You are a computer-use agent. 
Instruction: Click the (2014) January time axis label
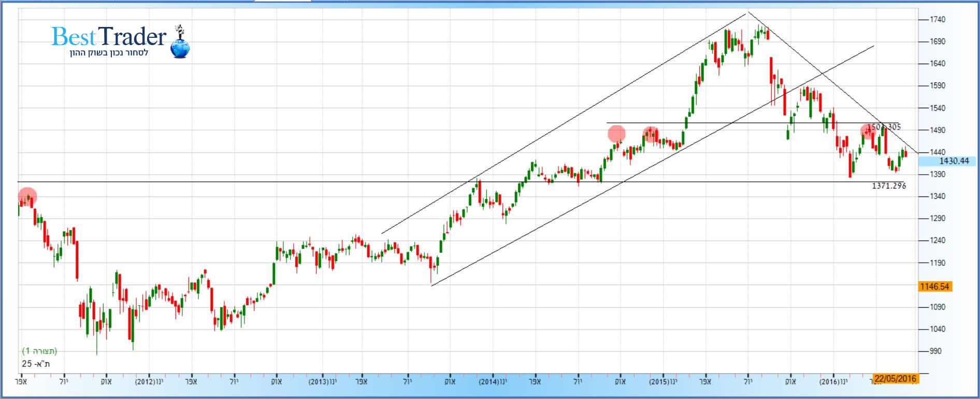click(492, 382)
